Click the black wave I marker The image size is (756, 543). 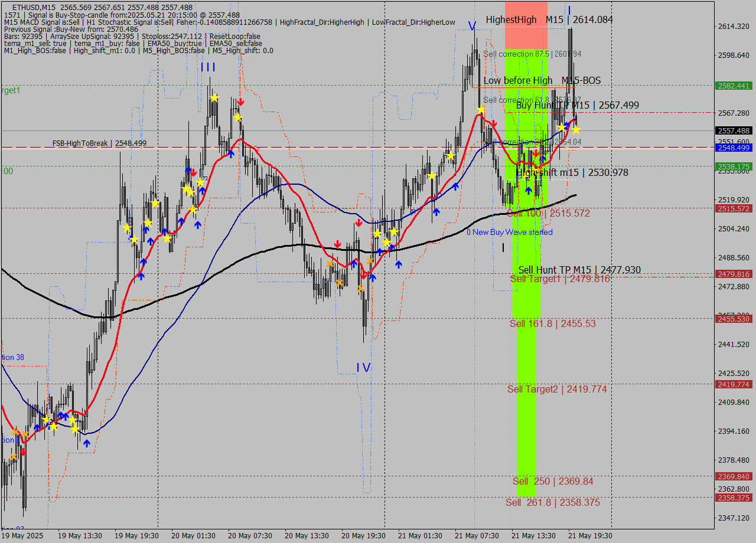tap(503, 248)
